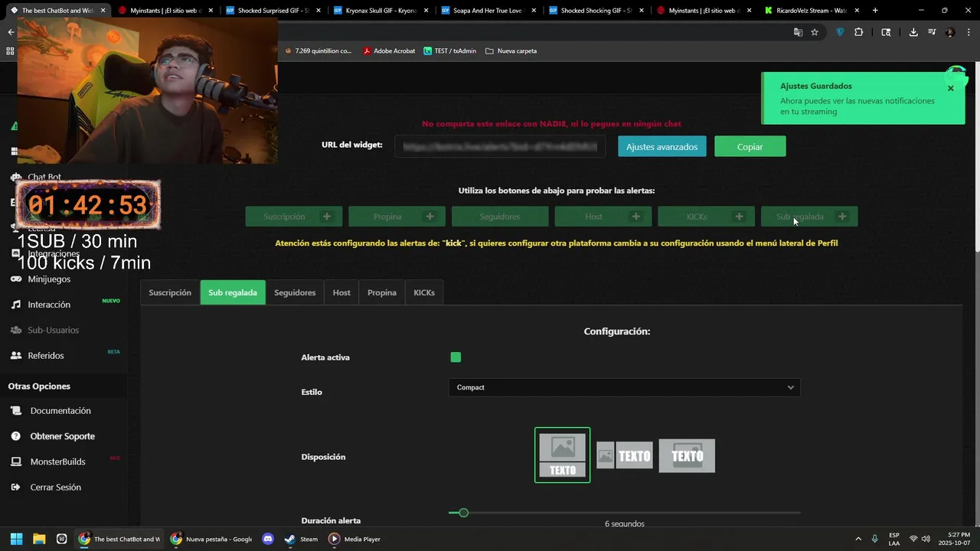Open Adobe Acrobat bookmark
Screen dimensions: 980x551
click(389, 51)
